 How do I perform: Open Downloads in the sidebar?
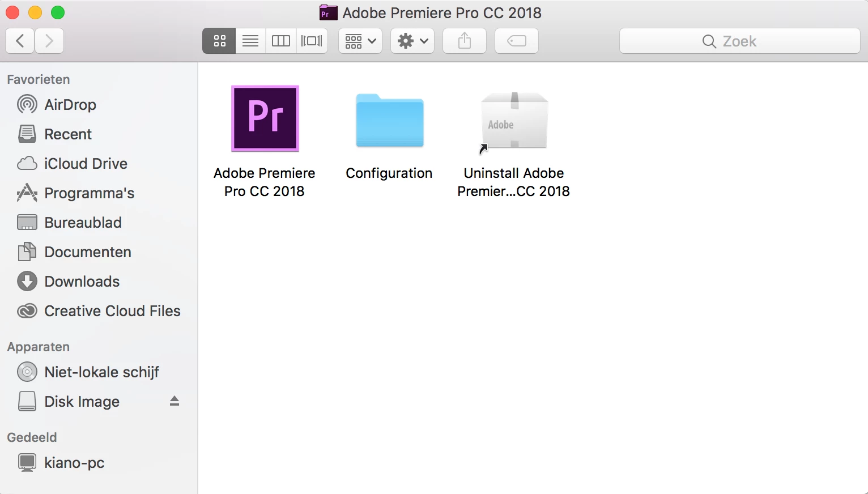99,282
